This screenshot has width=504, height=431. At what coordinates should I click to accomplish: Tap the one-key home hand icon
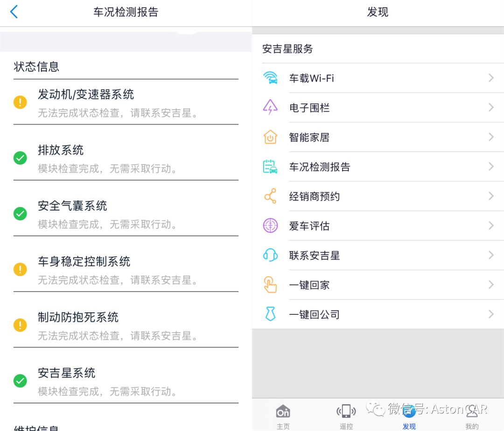click(270, 285)
